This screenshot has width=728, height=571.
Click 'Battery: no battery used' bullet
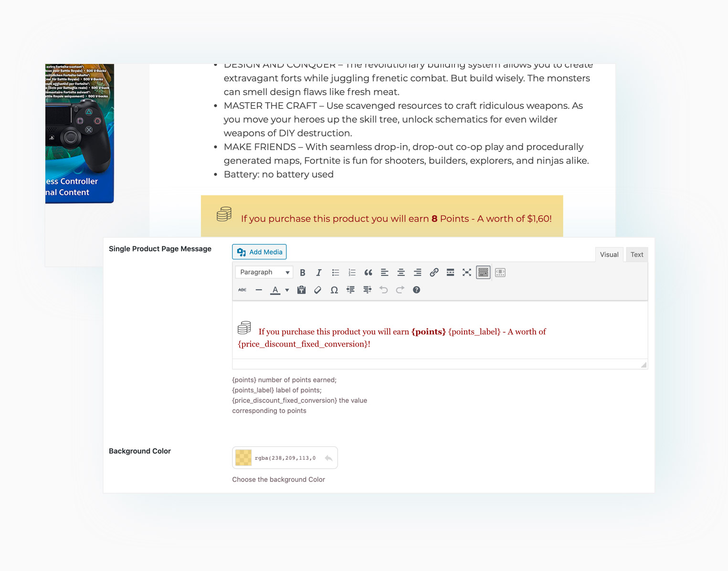click(279, 174)
